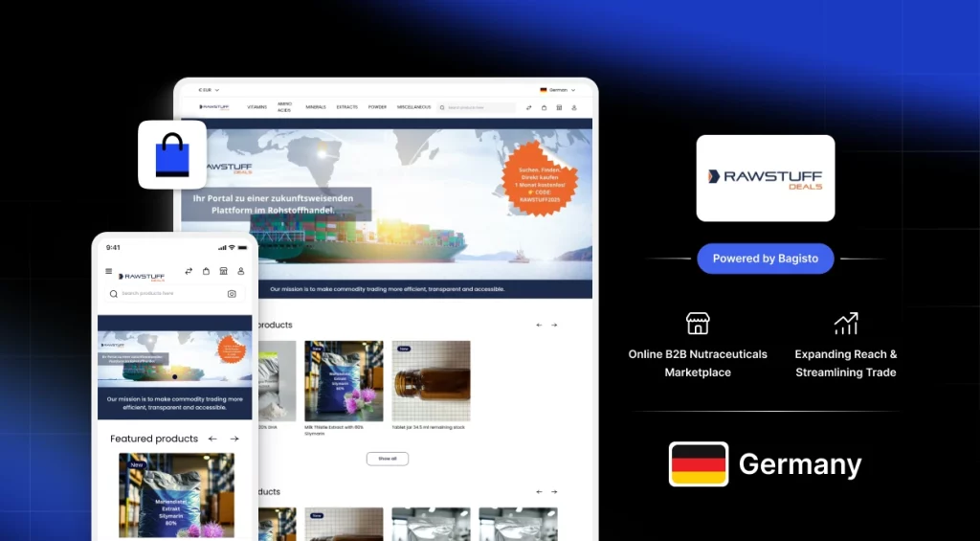
Task: Click the Powered by Bagisto button
Action: pyautogui.click(x=766, y=259)
